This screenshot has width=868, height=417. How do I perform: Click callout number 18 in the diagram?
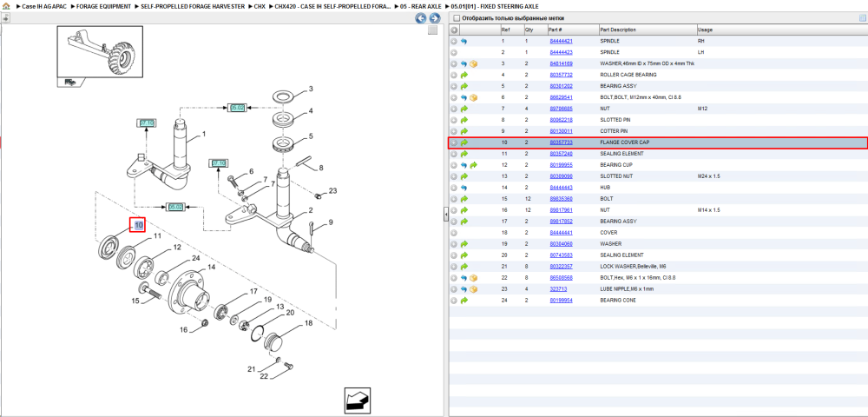(x=309, y=322)
